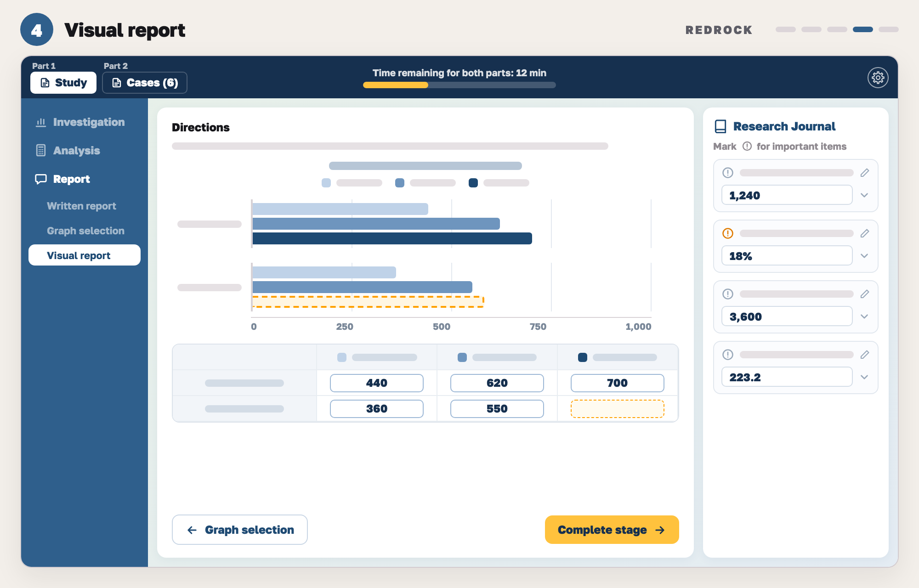This screenshot has height=588, width=919.
Task: Click the info icon beside 'Mark' in journal header
Action: click(x=747, y=146)
